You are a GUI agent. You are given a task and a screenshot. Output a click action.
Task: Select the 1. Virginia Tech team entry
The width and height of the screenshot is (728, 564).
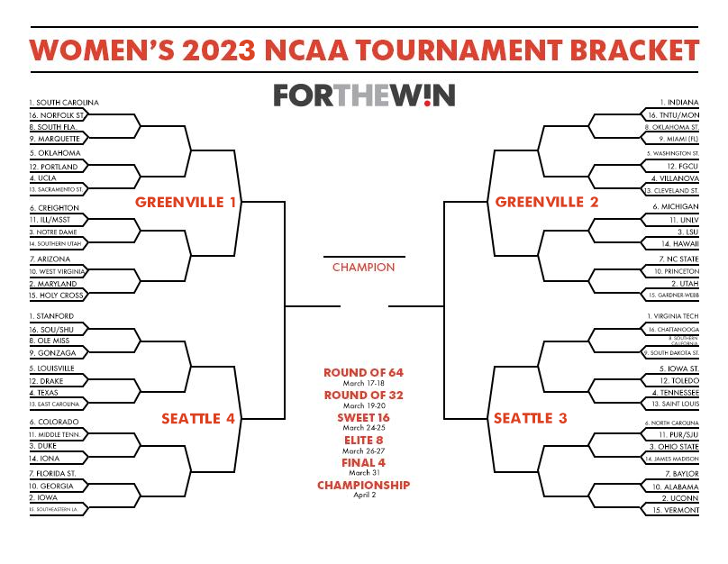pyautogui.click(x=673, y=316)
